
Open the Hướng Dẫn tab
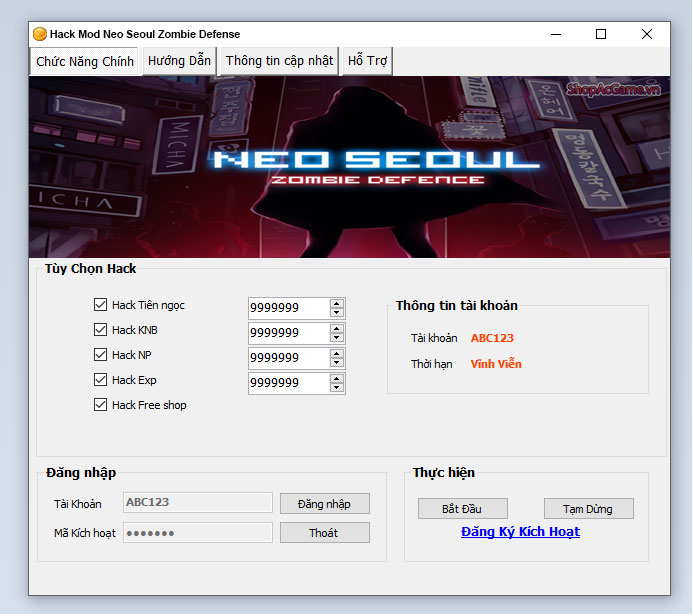179,61
